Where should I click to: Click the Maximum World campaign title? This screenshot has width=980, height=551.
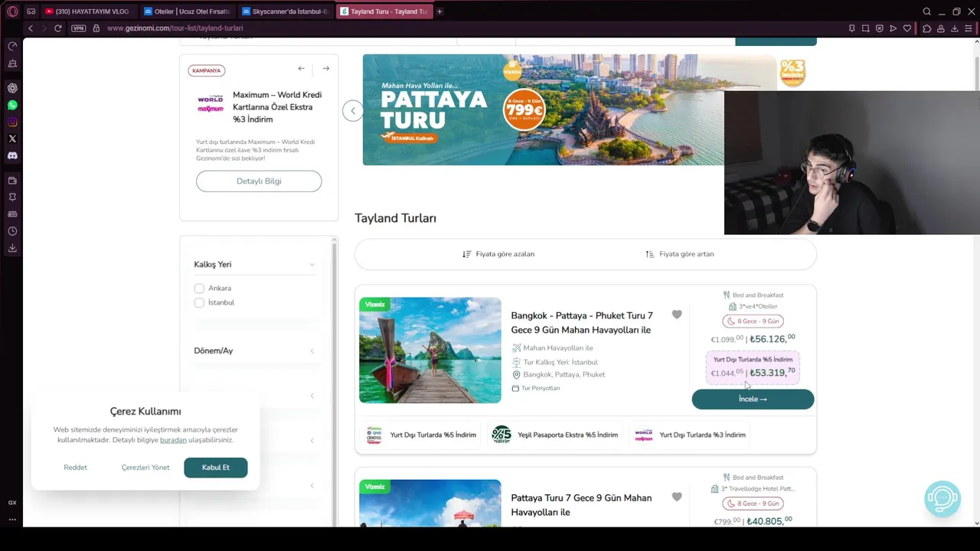point(277,107)
